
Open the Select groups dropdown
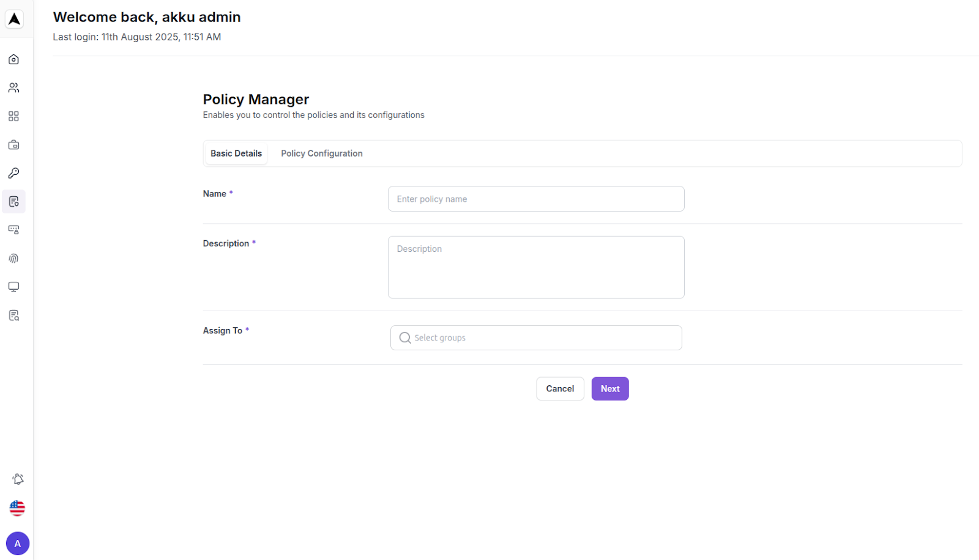(x=535, y=337)
